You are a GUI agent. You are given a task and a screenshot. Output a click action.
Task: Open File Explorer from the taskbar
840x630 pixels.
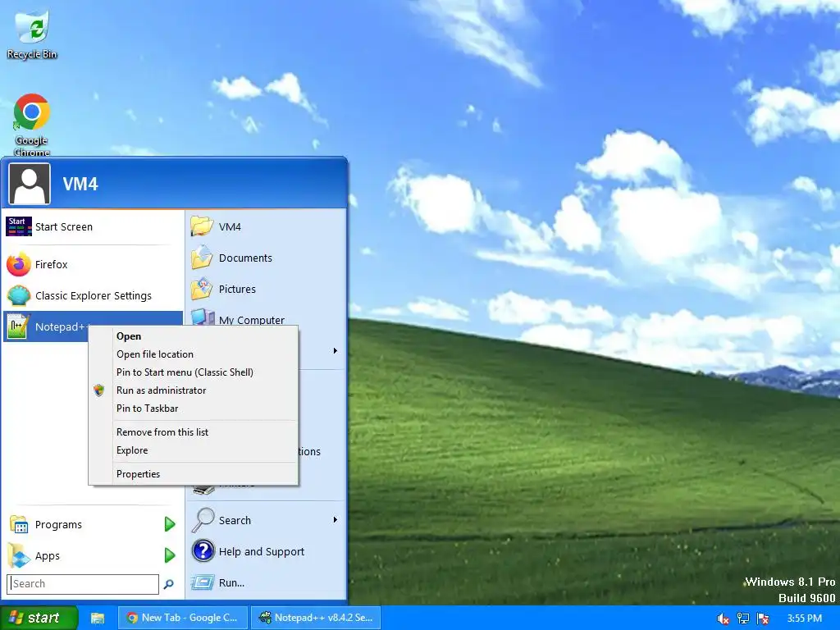pos(97,619)
